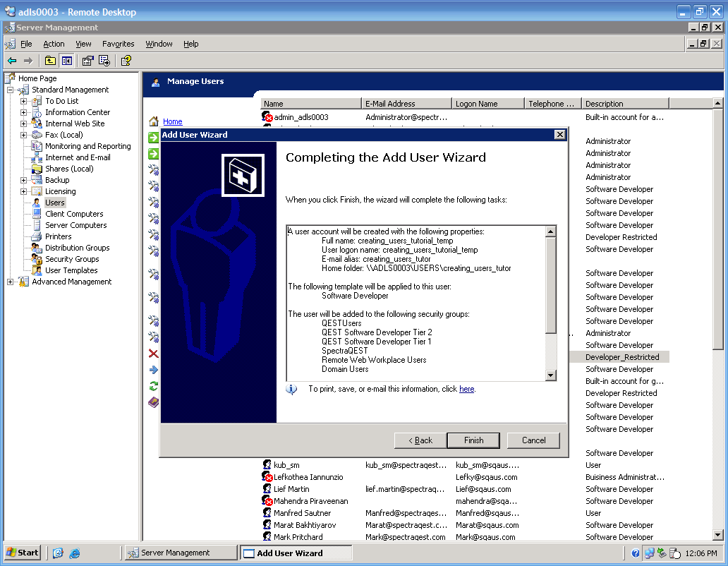Open the Favorites menu
This screenshot has width=728, height=566.
click(x=118, y=44)
